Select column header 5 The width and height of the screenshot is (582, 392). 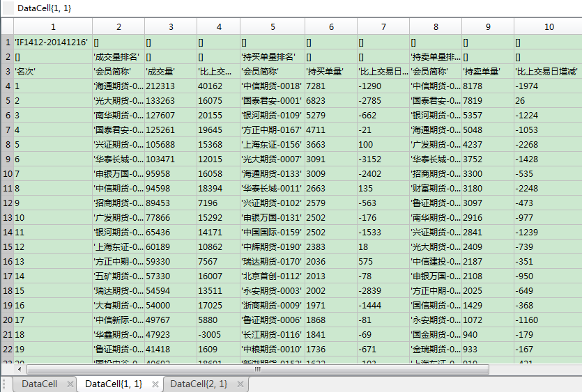(273, 27)
